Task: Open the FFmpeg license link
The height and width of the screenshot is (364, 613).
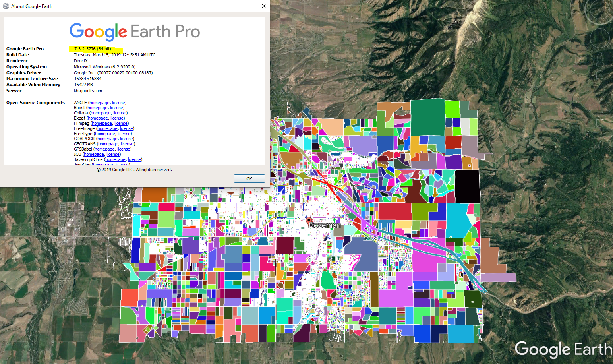Action: (121, 123)
